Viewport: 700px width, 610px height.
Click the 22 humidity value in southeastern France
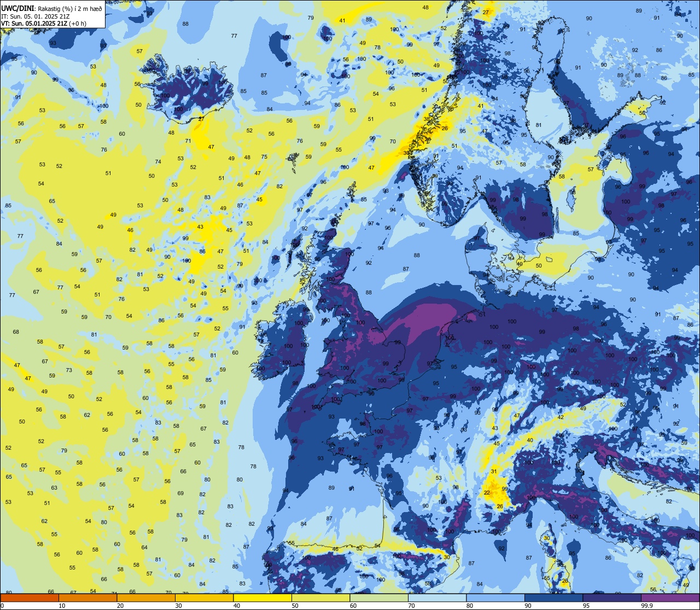[487, 493]
